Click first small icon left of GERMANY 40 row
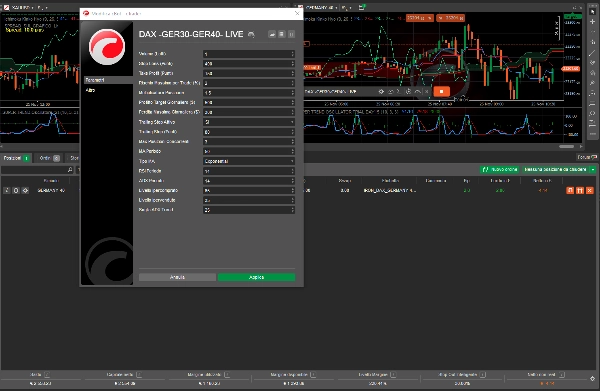Viewport: 600px width, 391px height. click(7, 190)
